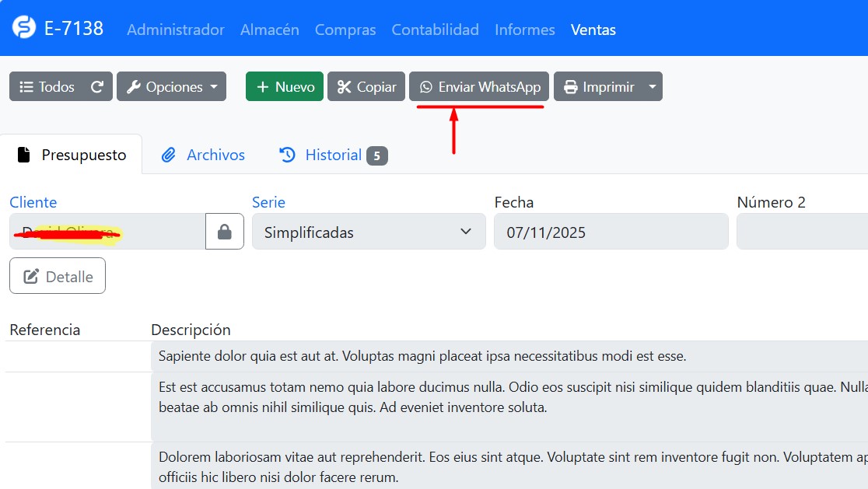This screenshot has height=489, width=868.
Task: Select the Presupuesto tab
Action: point(72,155)
